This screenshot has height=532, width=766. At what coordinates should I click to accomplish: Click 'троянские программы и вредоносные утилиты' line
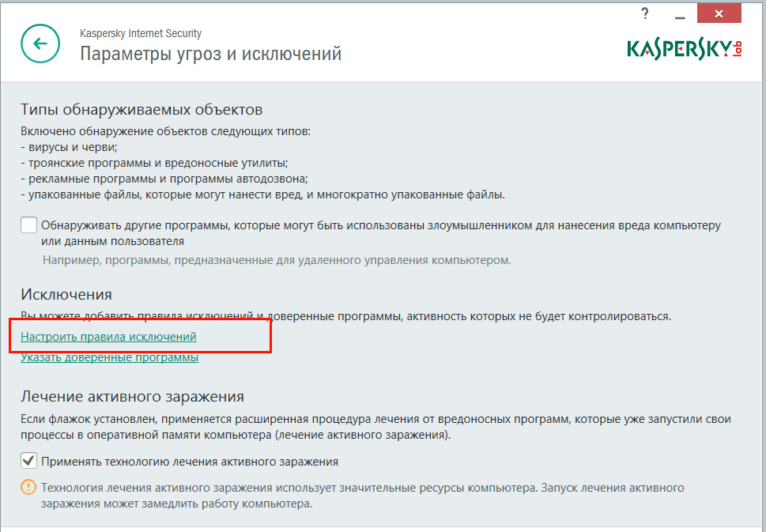pyautogui.click(x=154, y=163)
